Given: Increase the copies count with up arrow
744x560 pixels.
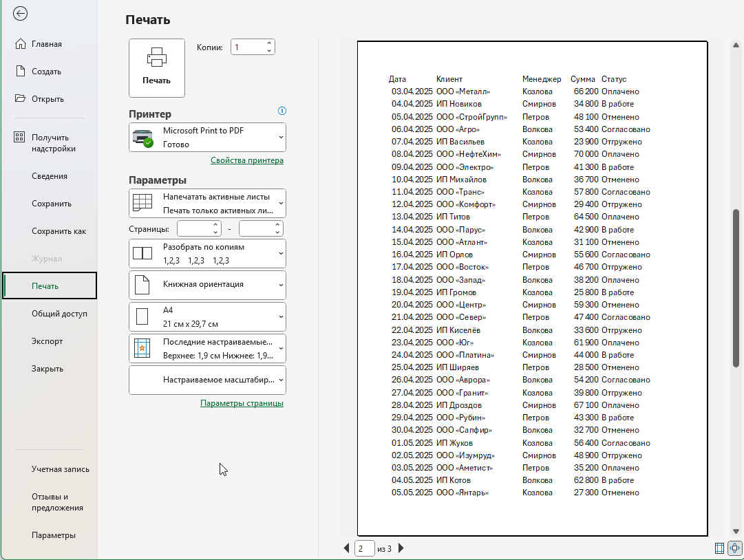Looking at the screenshot, I should point(269,43).
